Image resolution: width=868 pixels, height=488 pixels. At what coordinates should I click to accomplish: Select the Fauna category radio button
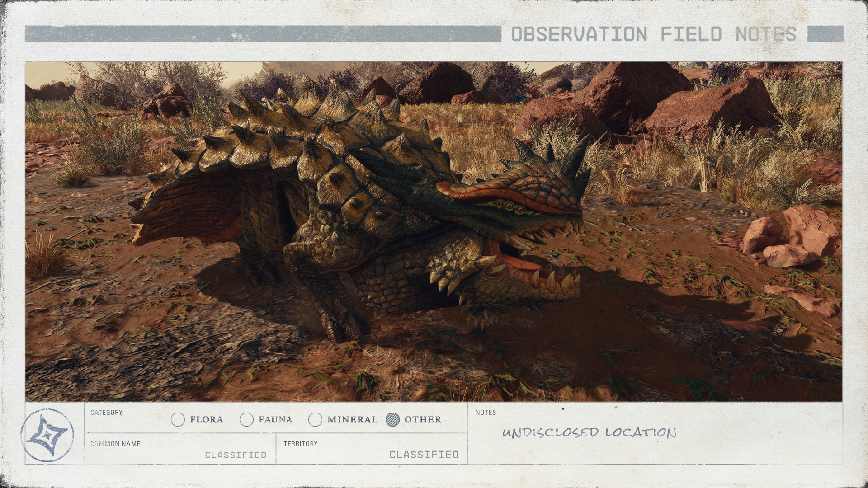246,419
